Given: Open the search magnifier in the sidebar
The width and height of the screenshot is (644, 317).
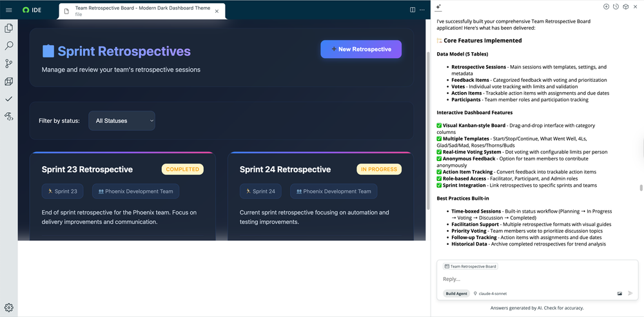Looking at the screenshot, I should (8, 46).
